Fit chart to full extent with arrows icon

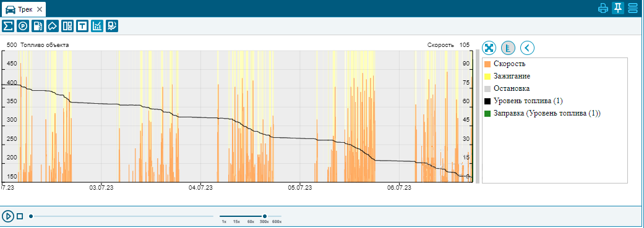(x=489, y=48)
